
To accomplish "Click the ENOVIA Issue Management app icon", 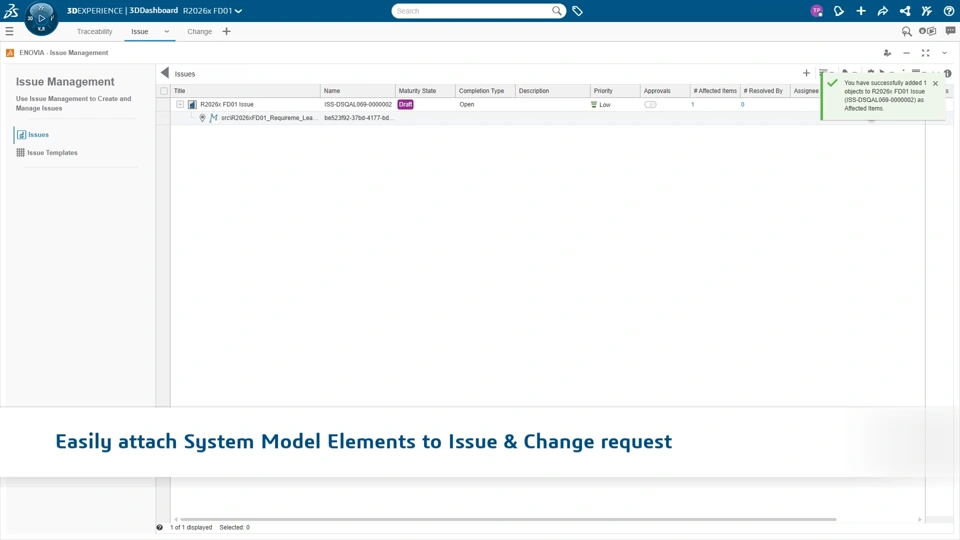I will tap(10, 53).
